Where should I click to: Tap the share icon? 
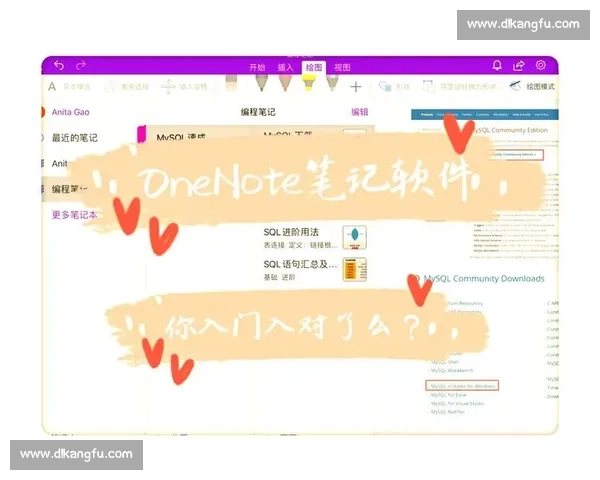(x=518, y=65)
